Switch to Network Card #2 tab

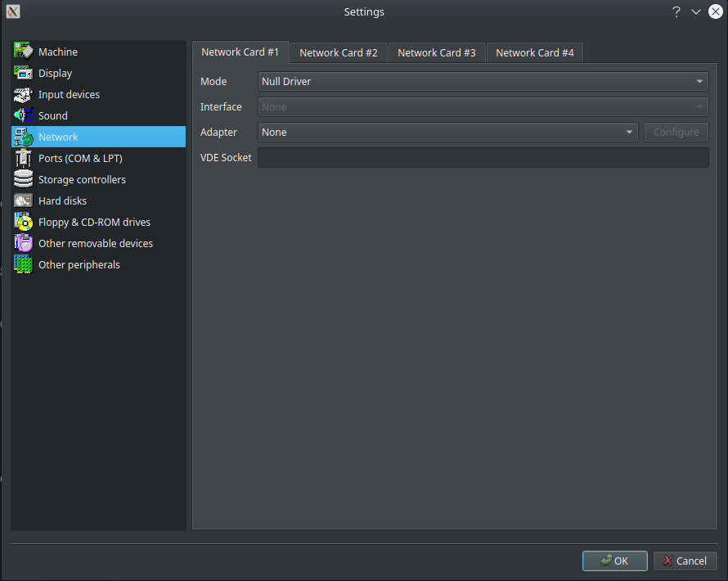coord(339,53)
